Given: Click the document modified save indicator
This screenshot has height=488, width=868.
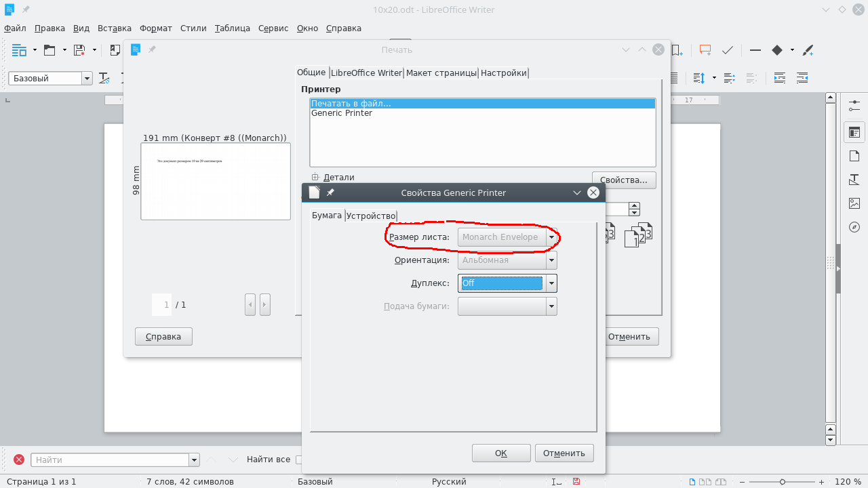Looking at the screenshot, I should [x=576, y=482].
